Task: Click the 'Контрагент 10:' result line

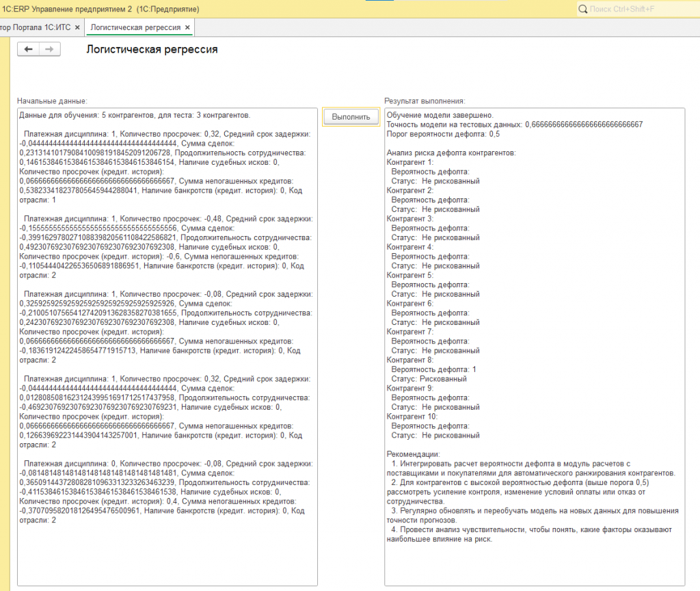Action: [x=412, y=417]
